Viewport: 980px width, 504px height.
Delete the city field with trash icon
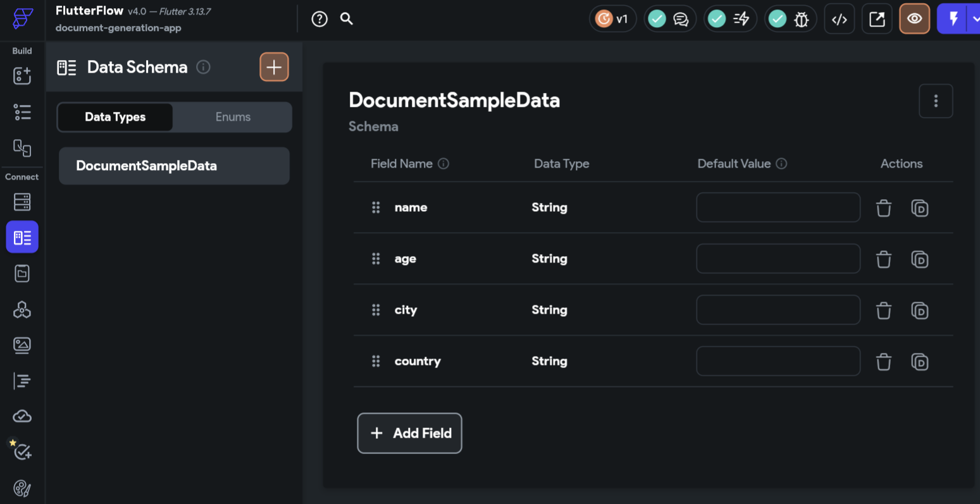click(x=884, y=310)
